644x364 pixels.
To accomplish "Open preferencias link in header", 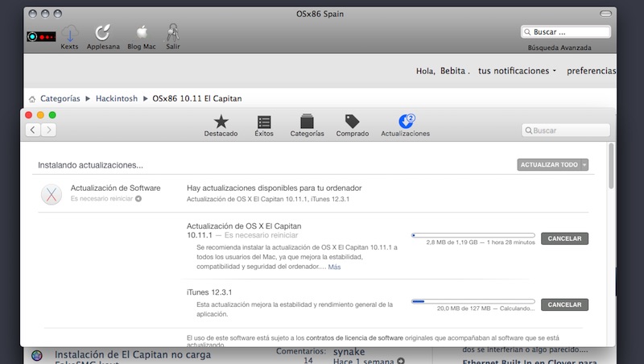I will tap(591, 71).
